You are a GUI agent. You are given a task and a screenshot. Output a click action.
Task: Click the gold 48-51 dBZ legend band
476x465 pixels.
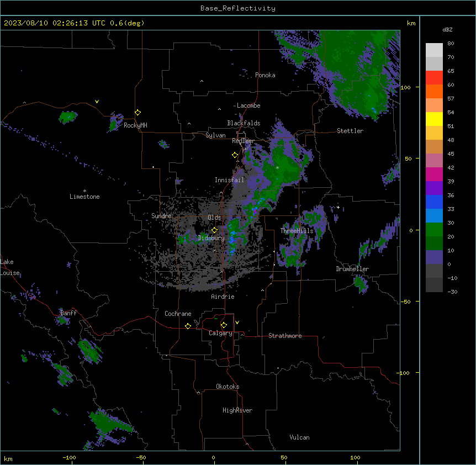434,133
